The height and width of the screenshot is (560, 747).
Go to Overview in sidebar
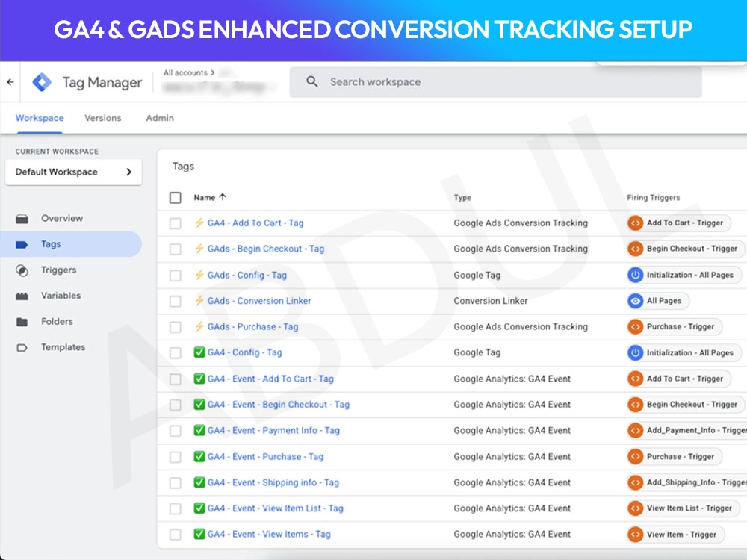coord(62,218)
